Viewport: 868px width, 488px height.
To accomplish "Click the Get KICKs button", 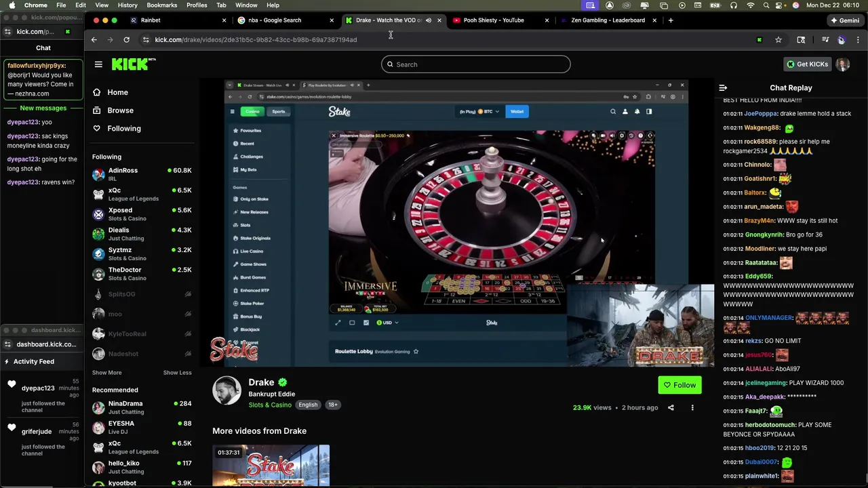I will click(x=807, y=64).
